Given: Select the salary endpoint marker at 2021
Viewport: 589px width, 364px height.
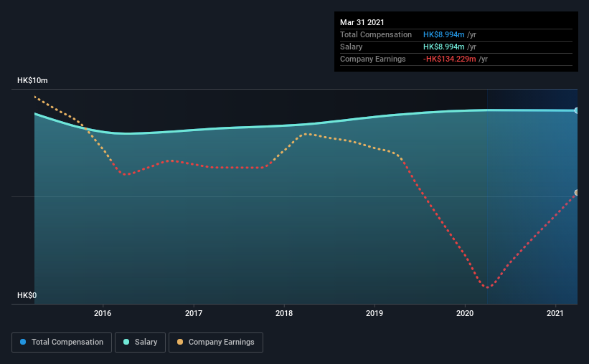Looking at the screenshot, I should click(x=576, y=110).
